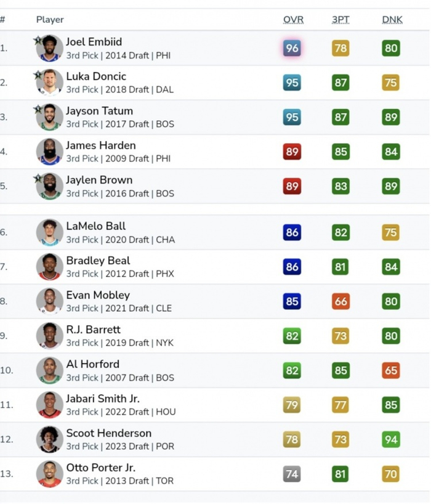Click the All-Star badge on Jaylen Brown
This screenshot has width=431, height=504.
(38, 178)
